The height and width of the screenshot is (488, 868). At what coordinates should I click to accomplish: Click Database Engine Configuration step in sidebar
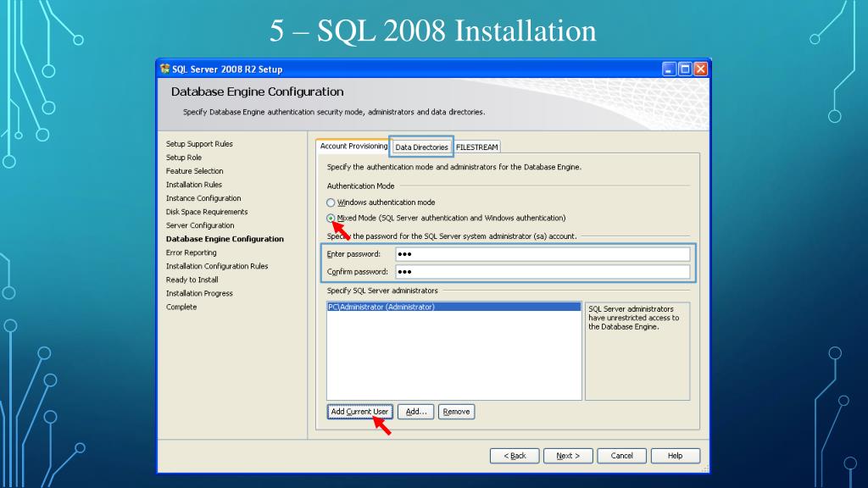click(x=225, y=239)
